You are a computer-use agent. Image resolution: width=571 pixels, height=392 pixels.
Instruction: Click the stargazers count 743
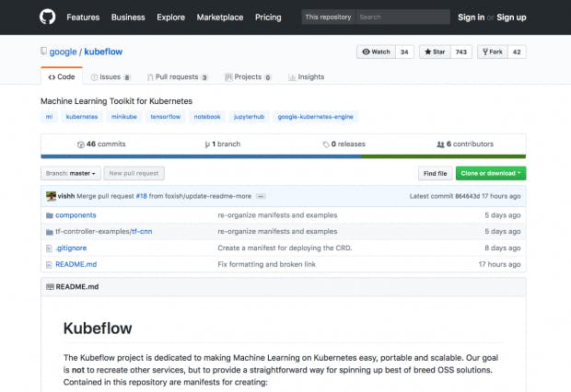pos(461,52)
